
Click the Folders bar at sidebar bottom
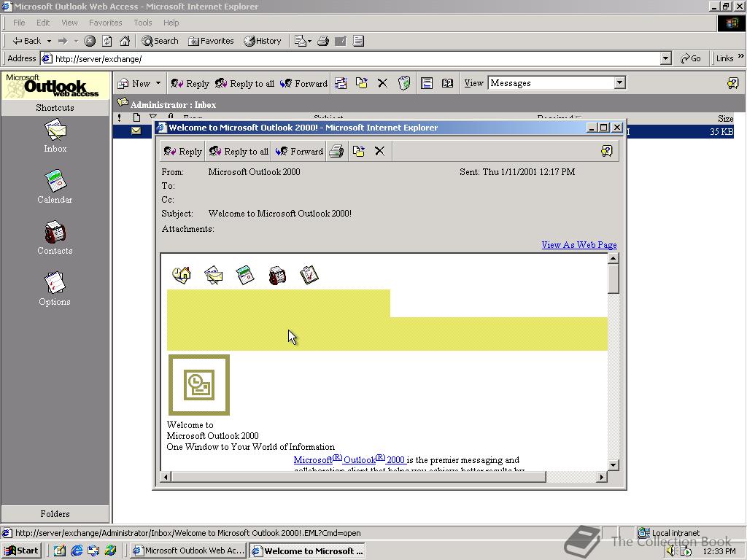pos(55,514)
